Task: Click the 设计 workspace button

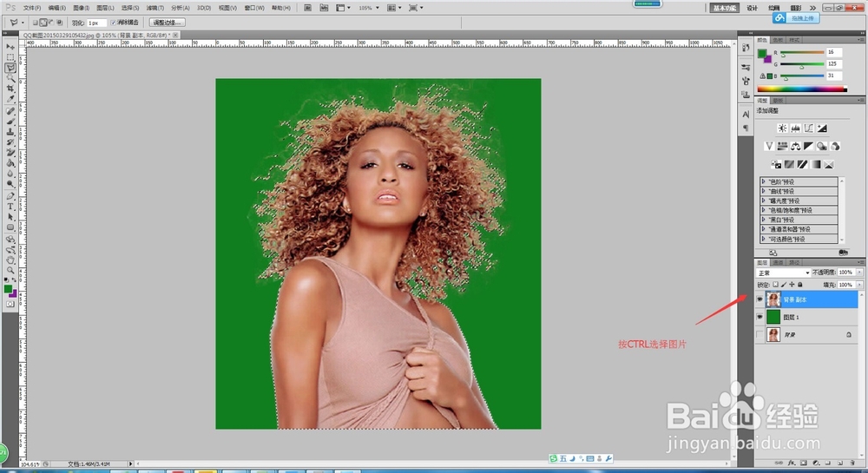Action: (x=752, y=8)
